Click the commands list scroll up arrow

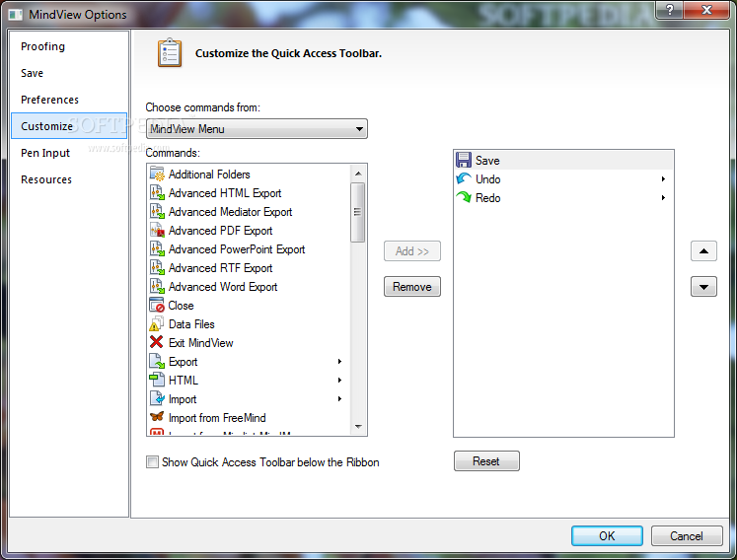[x=358, y=174]
